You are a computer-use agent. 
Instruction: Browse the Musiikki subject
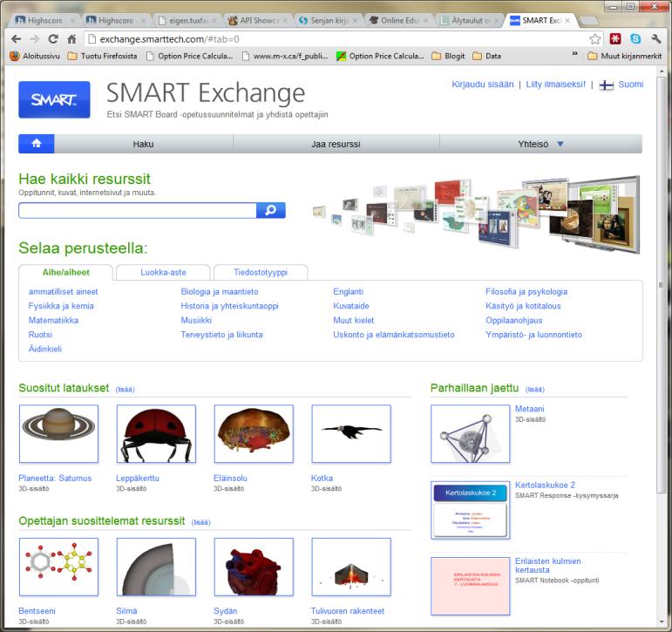click(196, 320)
